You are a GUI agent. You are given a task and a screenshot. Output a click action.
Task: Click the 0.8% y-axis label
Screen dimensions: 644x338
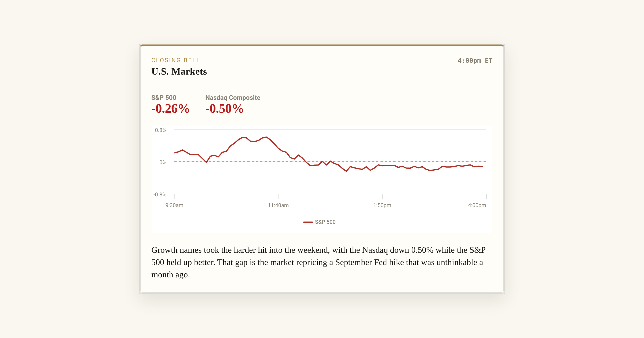160,130
